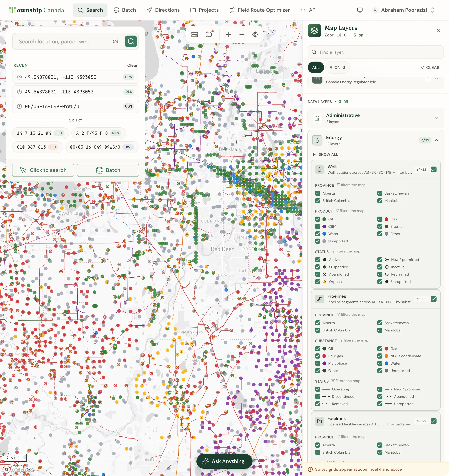Open search settings gear icon
449x476 pixels.
[x=116, y=41]
